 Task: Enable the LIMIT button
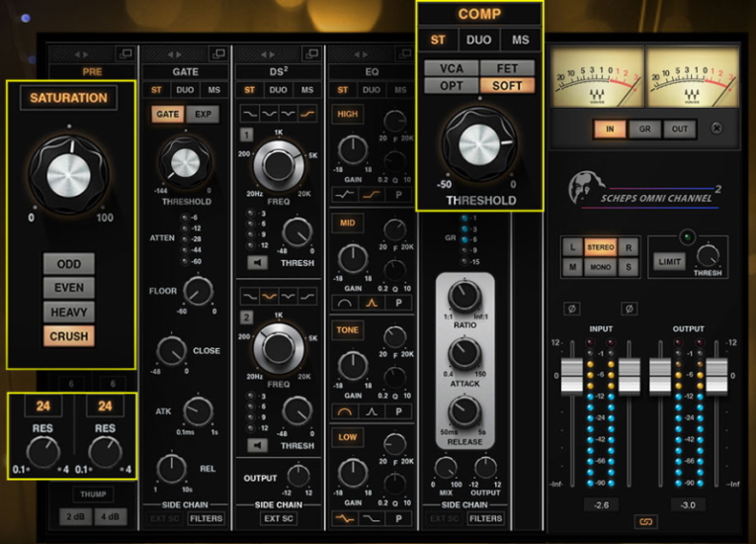669,262
